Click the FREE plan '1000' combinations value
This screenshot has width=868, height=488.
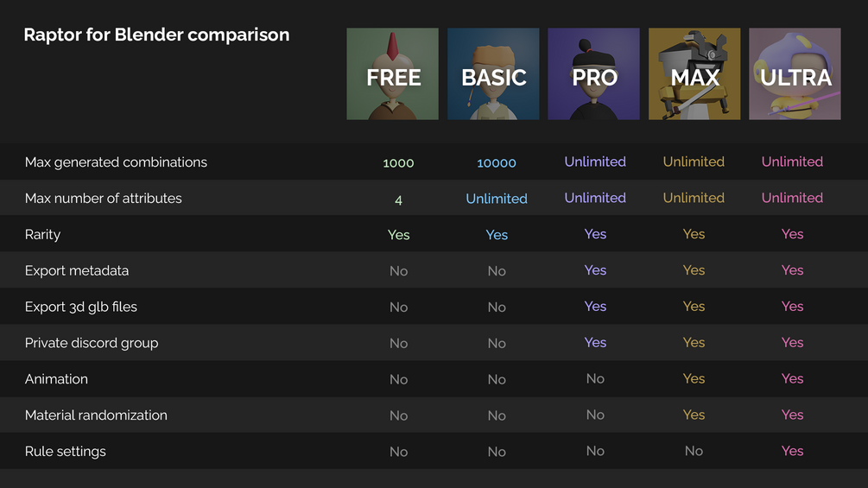click(398, 162)
